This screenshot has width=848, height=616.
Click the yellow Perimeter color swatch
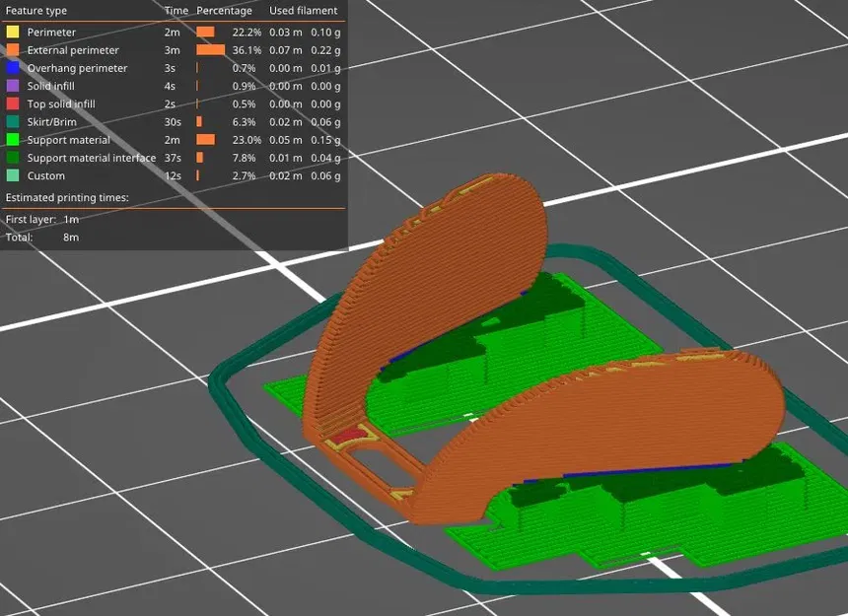(x=13, y=32)
